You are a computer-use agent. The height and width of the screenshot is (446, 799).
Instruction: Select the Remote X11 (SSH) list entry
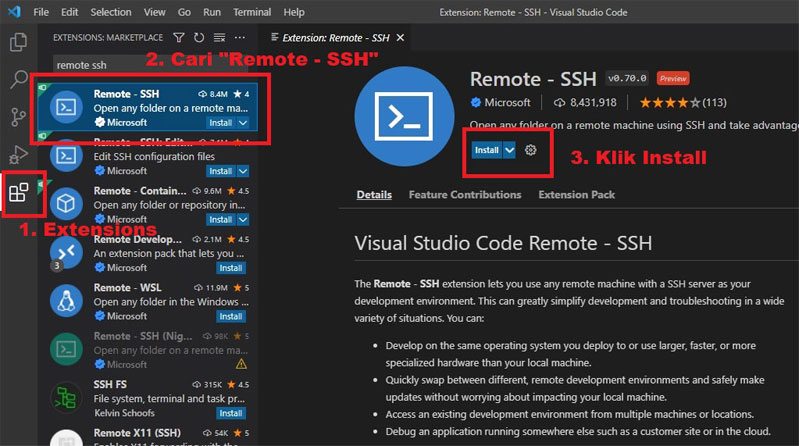pos(148,436)
